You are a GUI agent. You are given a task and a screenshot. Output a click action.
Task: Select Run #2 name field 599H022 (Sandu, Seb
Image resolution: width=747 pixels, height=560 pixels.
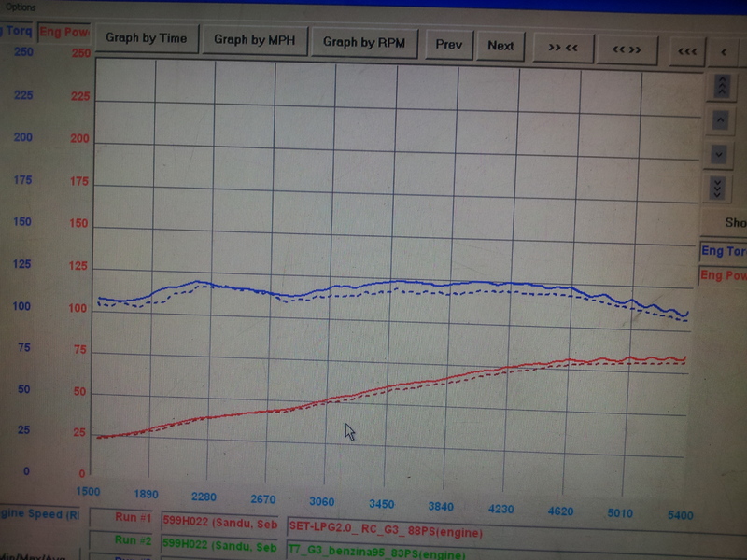219,546
